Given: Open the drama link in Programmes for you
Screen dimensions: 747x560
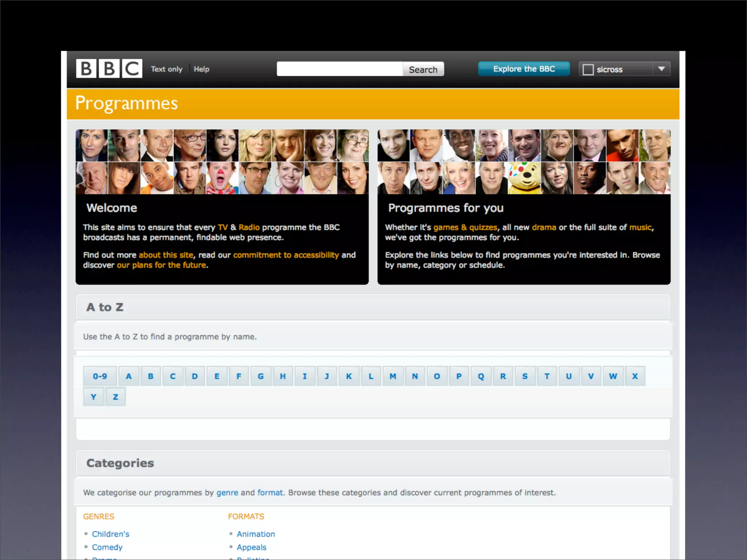Looking at the screenshot, I should click(x=544, y=227).
